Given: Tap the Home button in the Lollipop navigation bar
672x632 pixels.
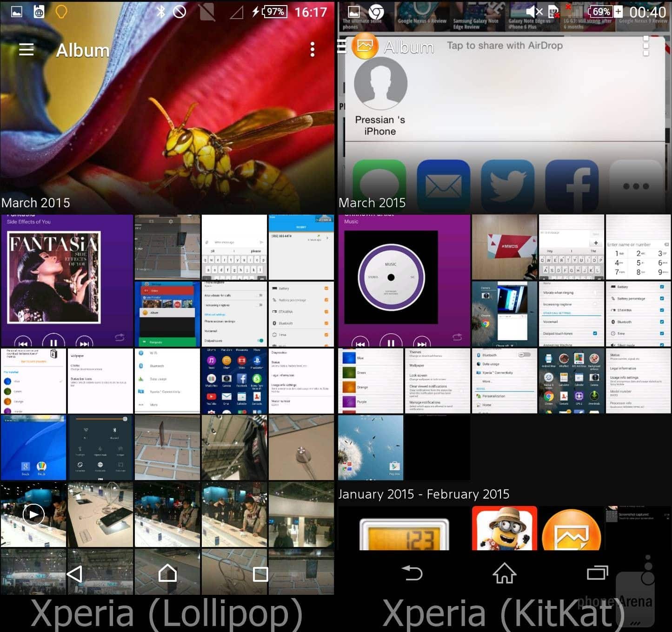Looking at the screenshot, I should pyautogui.click(x=167, y=573).
